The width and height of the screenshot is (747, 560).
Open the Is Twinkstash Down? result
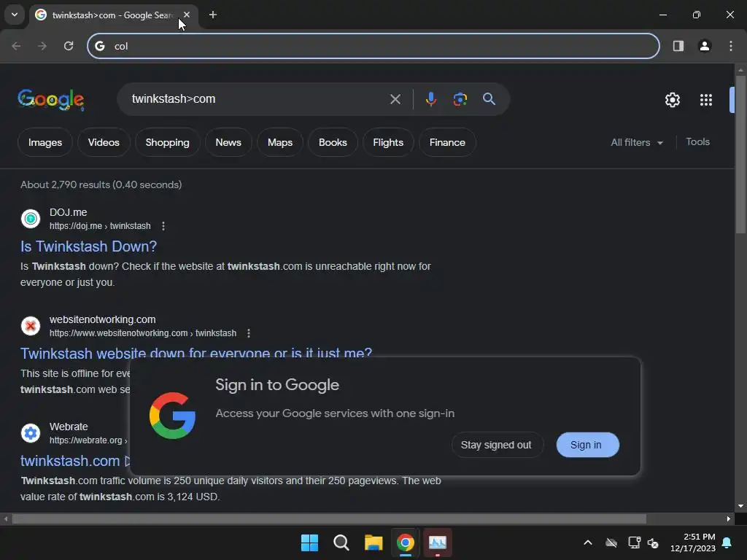(x=88, y=246)
